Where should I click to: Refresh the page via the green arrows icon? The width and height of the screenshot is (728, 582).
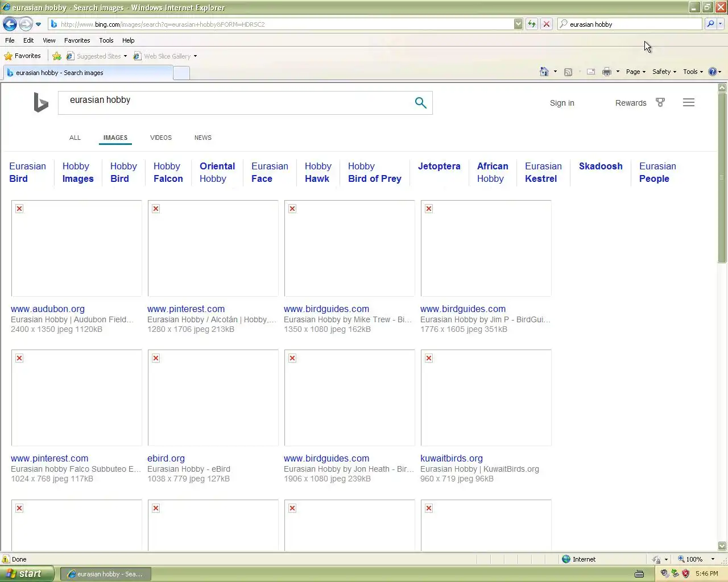[x=531, y=24]
